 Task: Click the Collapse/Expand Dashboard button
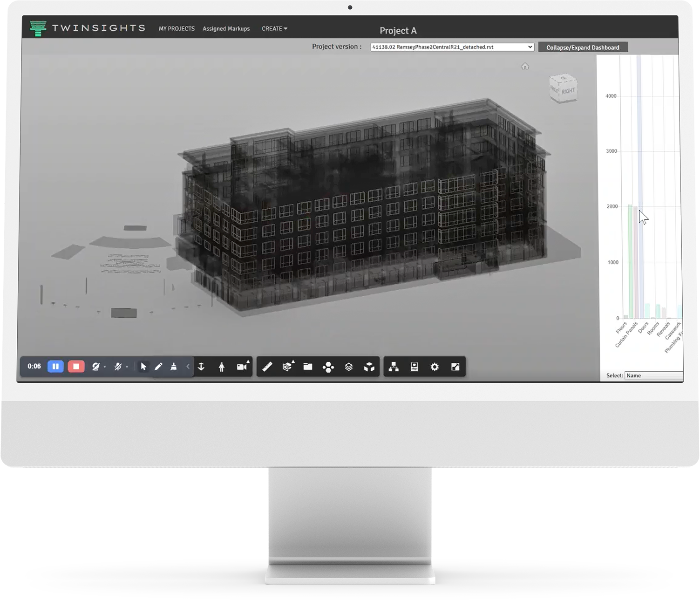(x=583, y=48)
